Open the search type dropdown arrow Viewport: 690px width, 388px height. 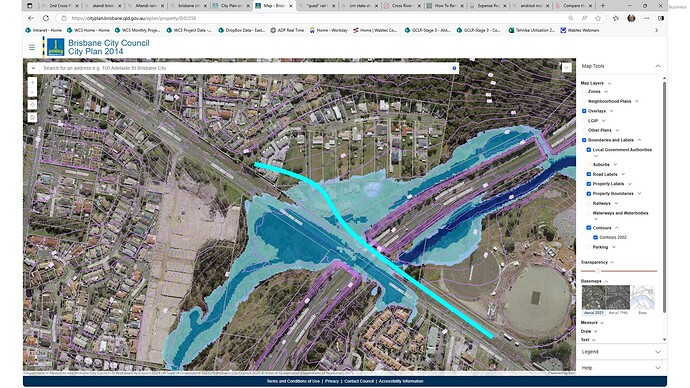33,68
